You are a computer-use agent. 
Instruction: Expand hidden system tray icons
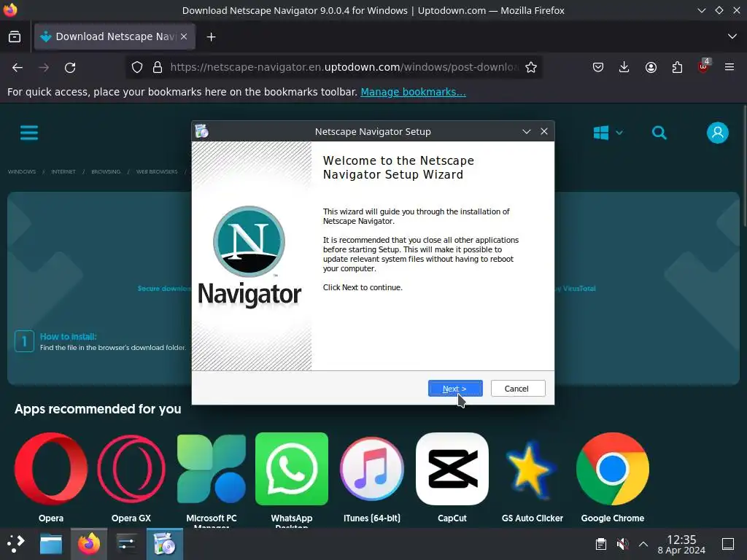[x=643, y=544]
